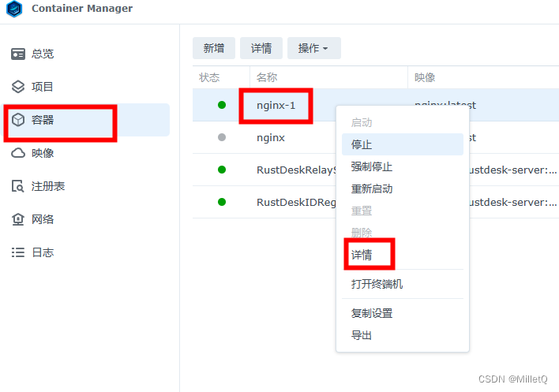Click green status dot of RustDeskRelay row
Viewport: 559px width, 392px height.
click(x=222, y=170)
